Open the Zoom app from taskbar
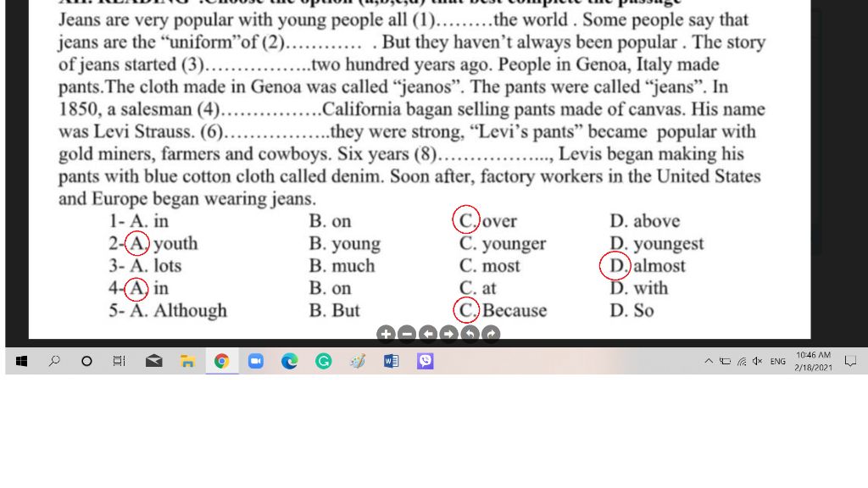868x488 pixels. tap(256, 361)
